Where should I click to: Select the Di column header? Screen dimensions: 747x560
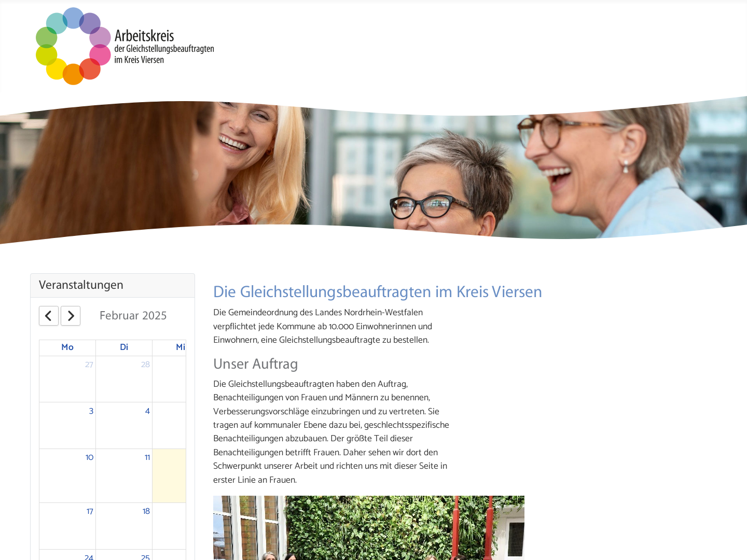(124, 347)
